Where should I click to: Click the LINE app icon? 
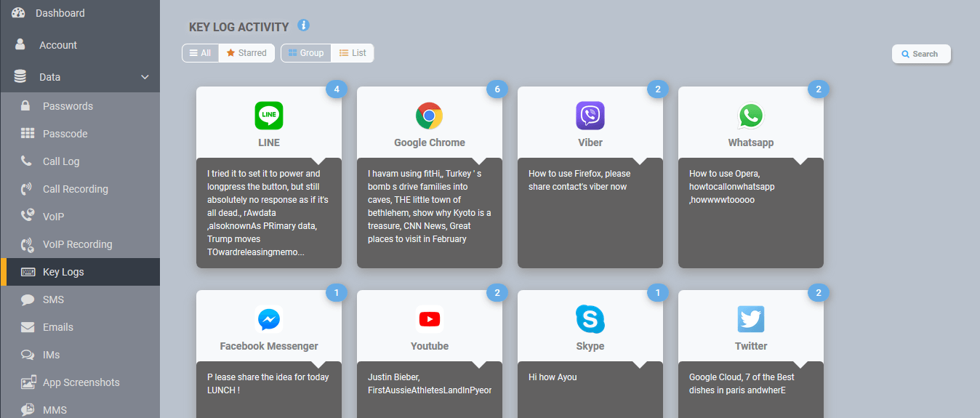269,116
